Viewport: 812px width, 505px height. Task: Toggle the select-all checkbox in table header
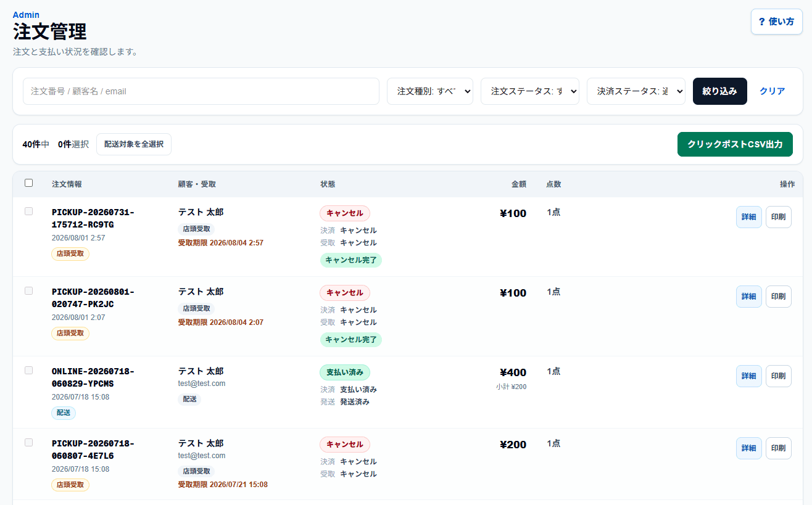point(28,183)
